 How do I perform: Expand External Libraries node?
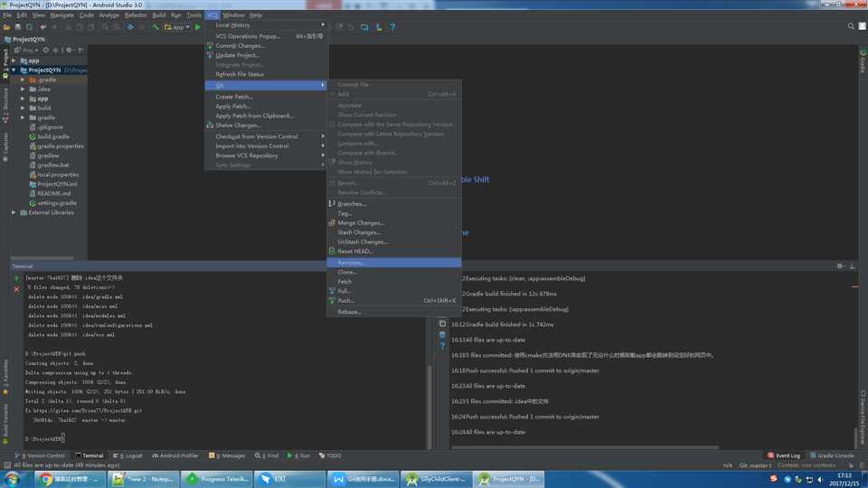[14, 212]
